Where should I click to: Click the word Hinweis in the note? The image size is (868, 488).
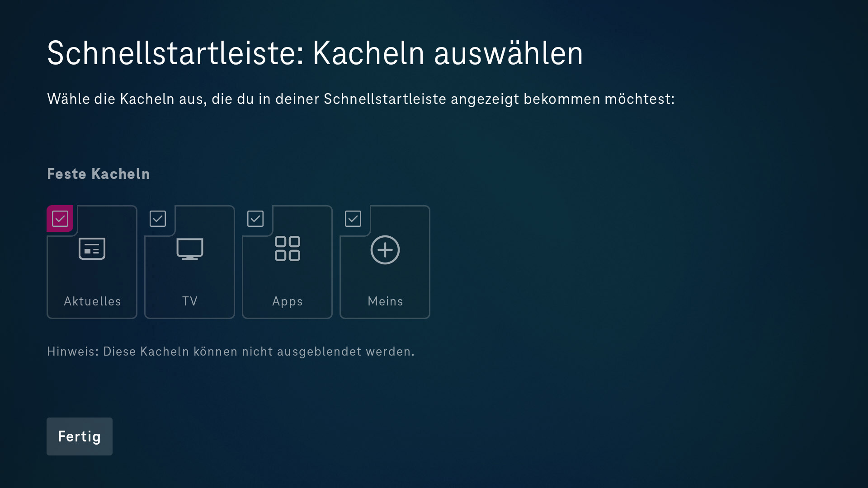tap(72, 352)
